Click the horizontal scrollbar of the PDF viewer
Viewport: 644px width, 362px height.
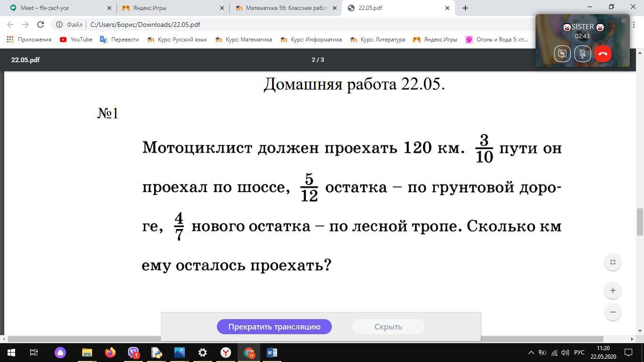(305, 339)
